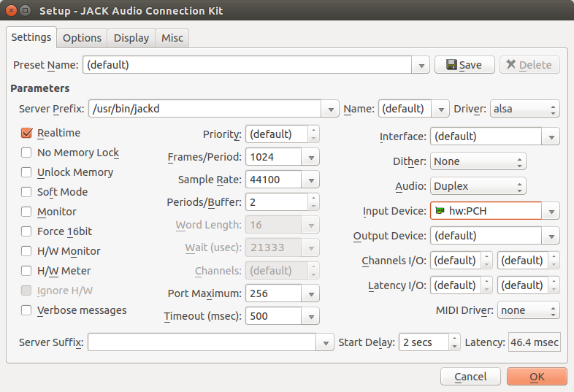Click the Preset Name text field
574x392 pixels.
(247, 65)
